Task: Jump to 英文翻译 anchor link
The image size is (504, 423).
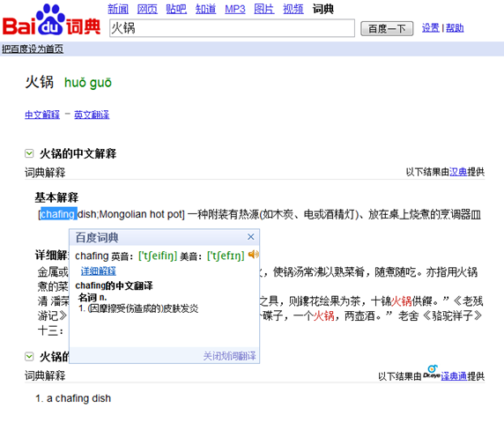Action: tap(92, 115)
